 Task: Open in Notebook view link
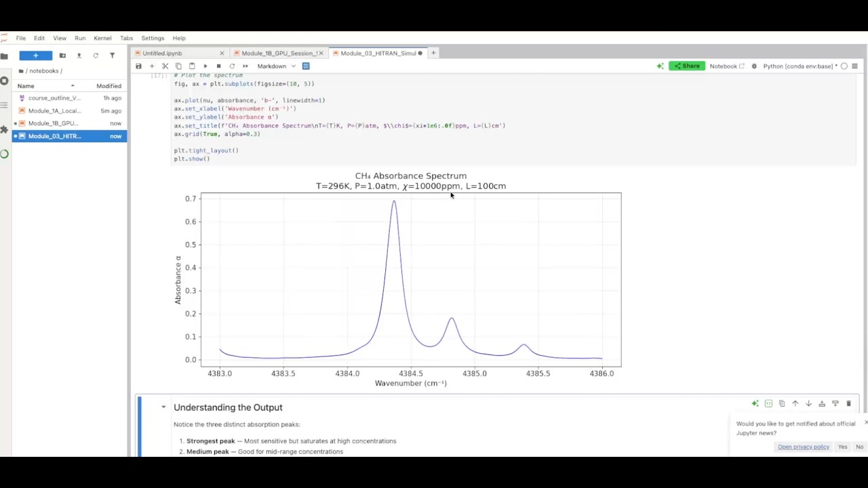(x=727, y=66)
